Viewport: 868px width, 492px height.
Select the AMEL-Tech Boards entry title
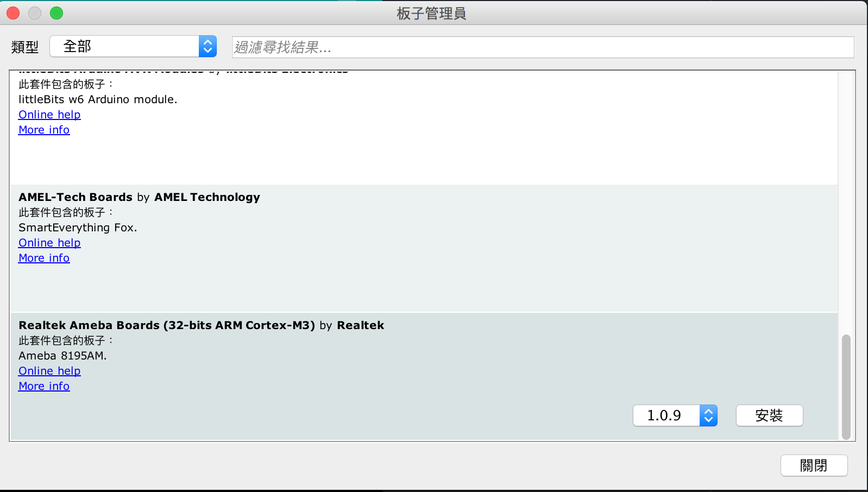(139, 197)
